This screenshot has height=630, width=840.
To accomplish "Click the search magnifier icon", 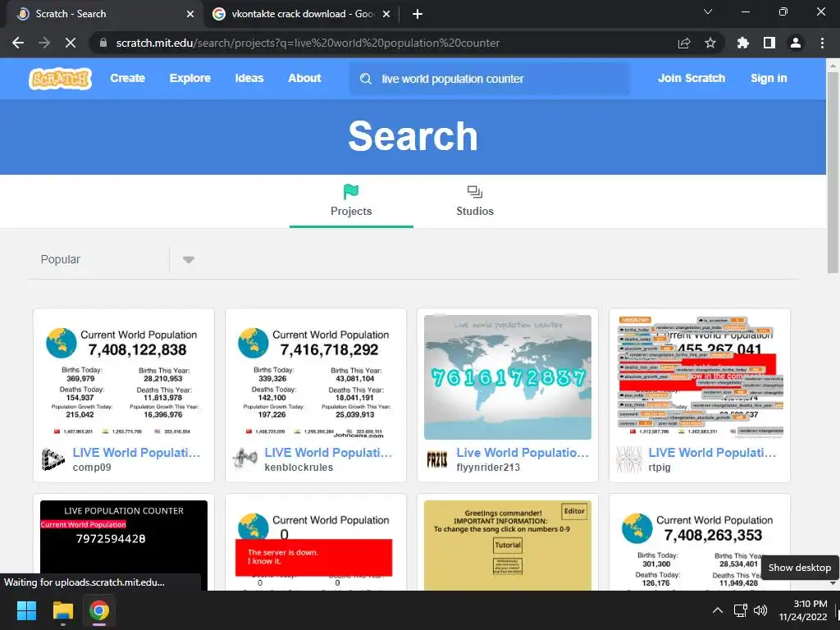I will 366,79.
